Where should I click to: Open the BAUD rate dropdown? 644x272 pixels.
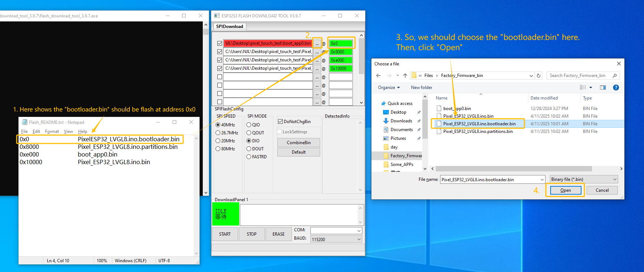click(x=359, y=239)
